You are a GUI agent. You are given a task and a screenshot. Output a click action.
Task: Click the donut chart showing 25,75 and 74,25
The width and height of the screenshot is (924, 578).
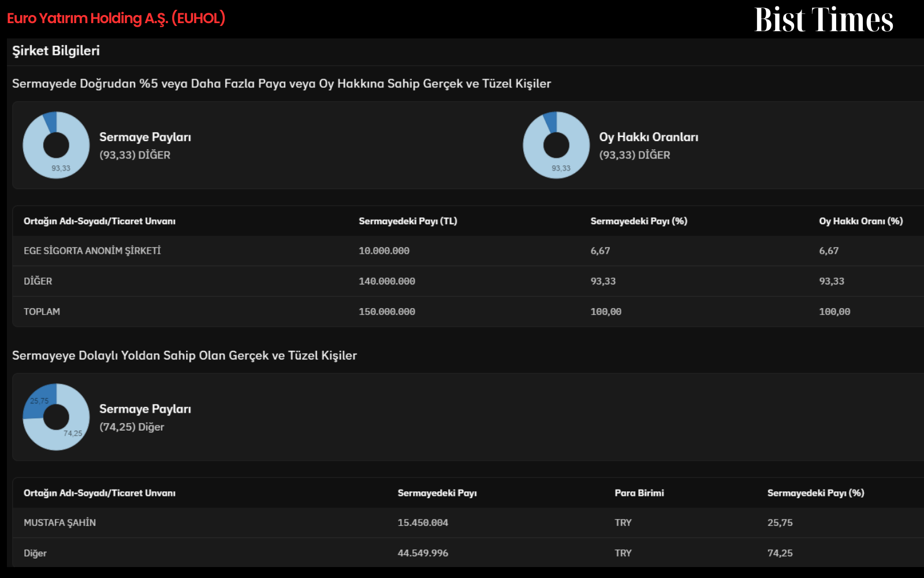pos(56,417)
